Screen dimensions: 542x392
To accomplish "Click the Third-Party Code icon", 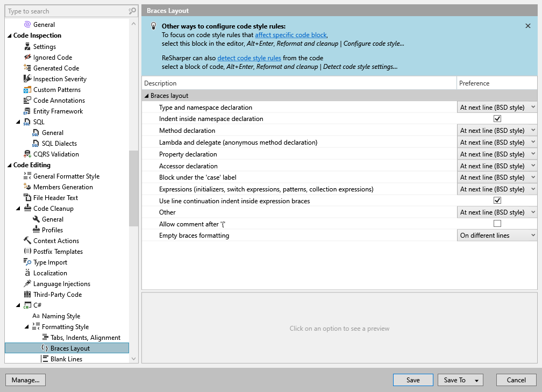I will tap(28, 295).
